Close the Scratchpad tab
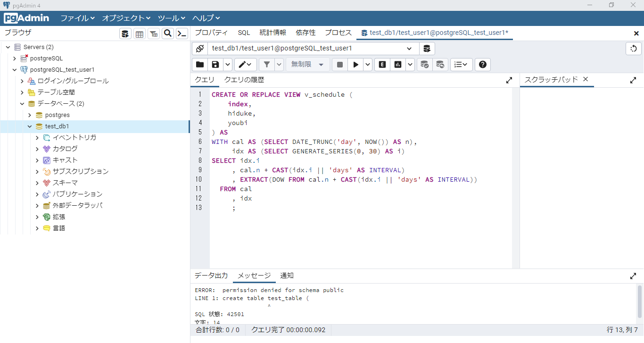Viewport: 644px width, 343px height. 586,79
